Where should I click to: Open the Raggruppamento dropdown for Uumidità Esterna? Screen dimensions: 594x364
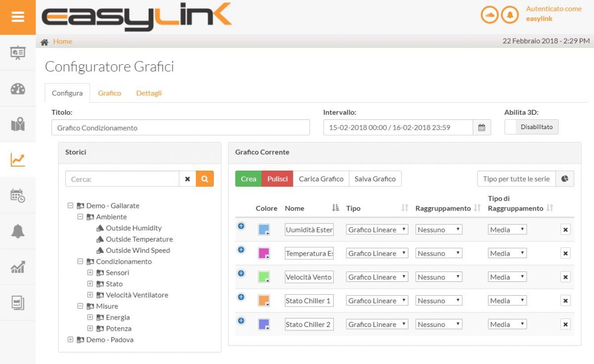(x=439, y=229)
